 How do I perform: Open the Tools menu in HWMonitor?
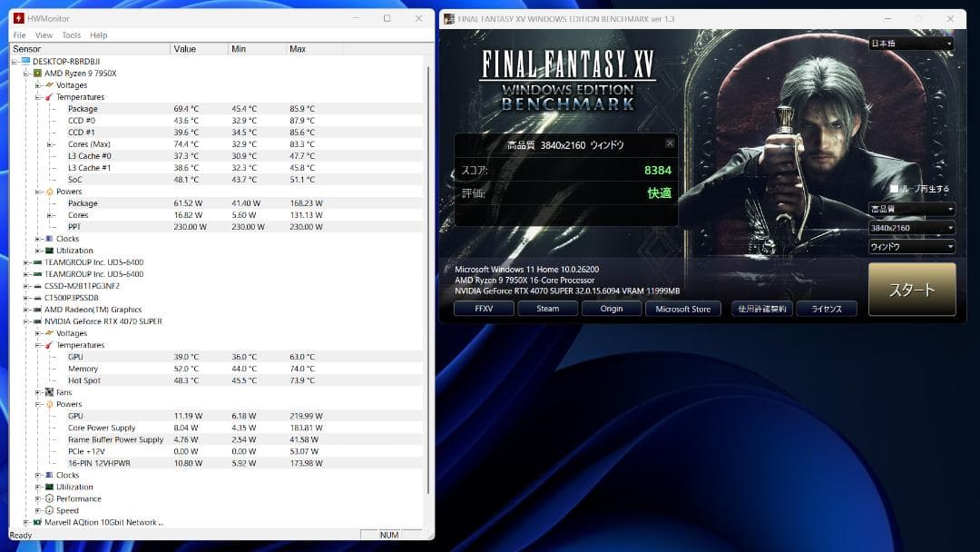[x=71, y=35]
